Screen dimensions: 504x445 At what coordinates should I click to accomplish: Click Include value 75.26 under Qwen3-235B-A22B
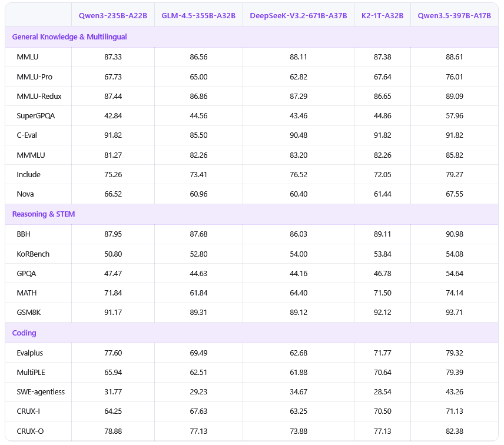coord(113,174)
